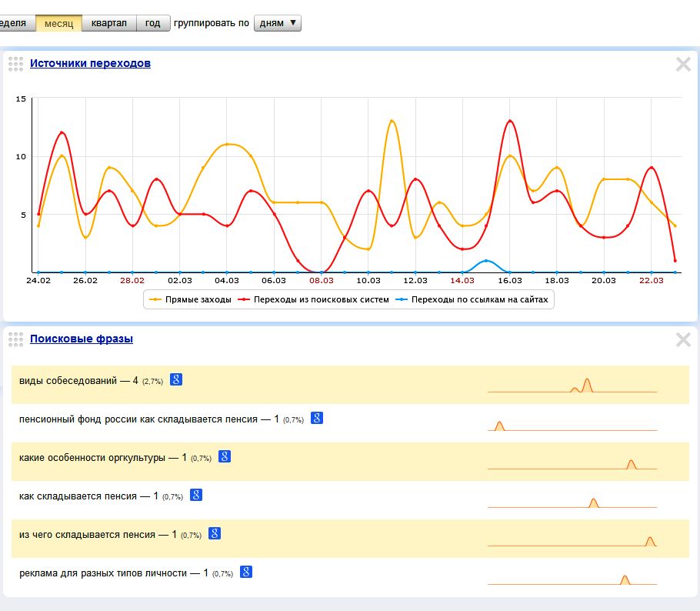This screenshot has height=611, width=700.
Task: Click the sparkline for какие особенности оргкультуры
Action: click(x=572, y=464)
